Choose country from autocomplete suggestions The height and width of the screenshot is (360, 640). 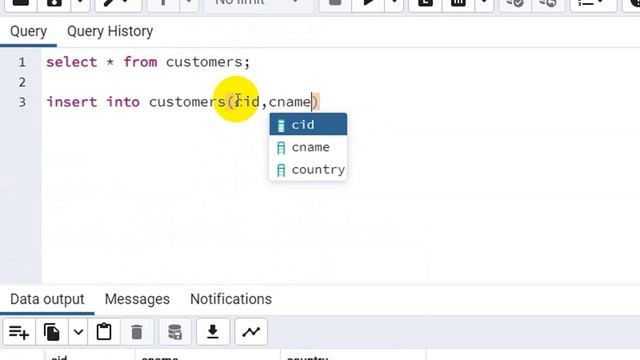(x=308, y=169)
